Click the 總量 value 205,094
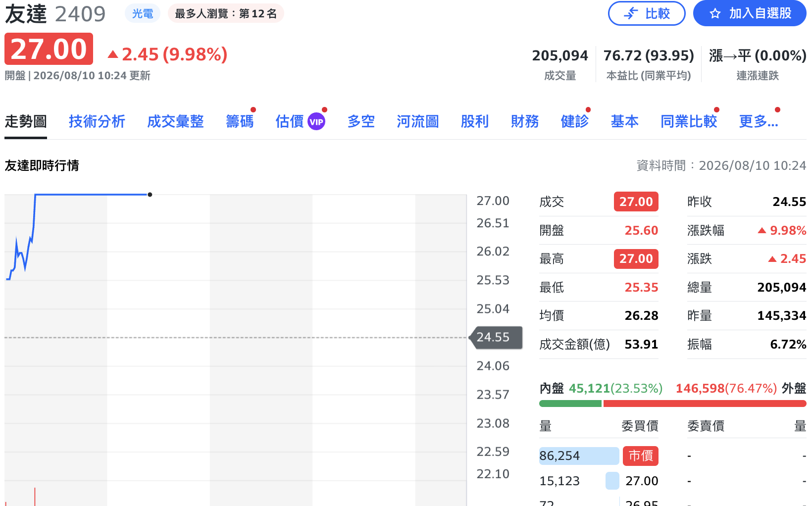The height and width of the screenshot is (506, 812). coord(782,287)
